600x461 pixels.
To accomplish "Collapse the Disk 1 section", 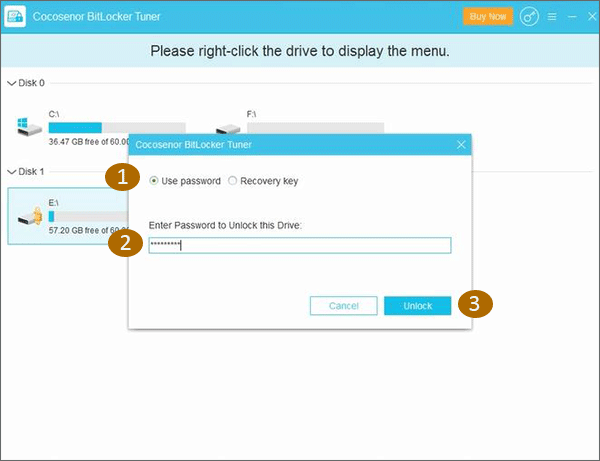I will [x=12, y=172].
